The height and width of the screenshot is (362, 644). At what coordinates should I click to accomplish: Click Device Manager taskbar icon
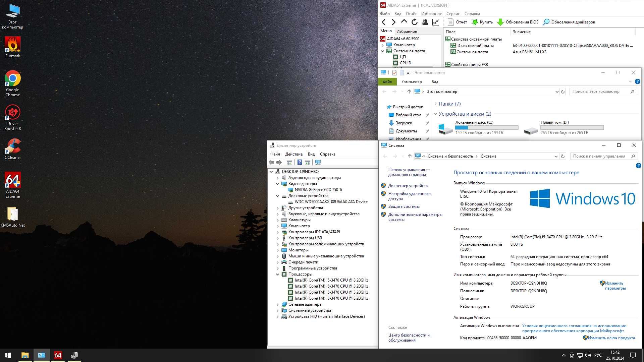[x=74, y=355]
